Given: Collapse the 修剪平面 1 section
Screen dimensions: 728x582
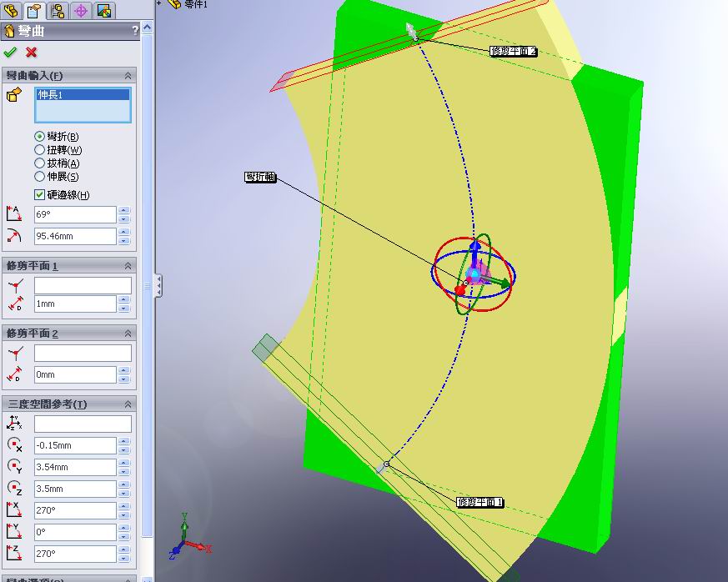Looking at the screenshot, I should click(128, 265).
